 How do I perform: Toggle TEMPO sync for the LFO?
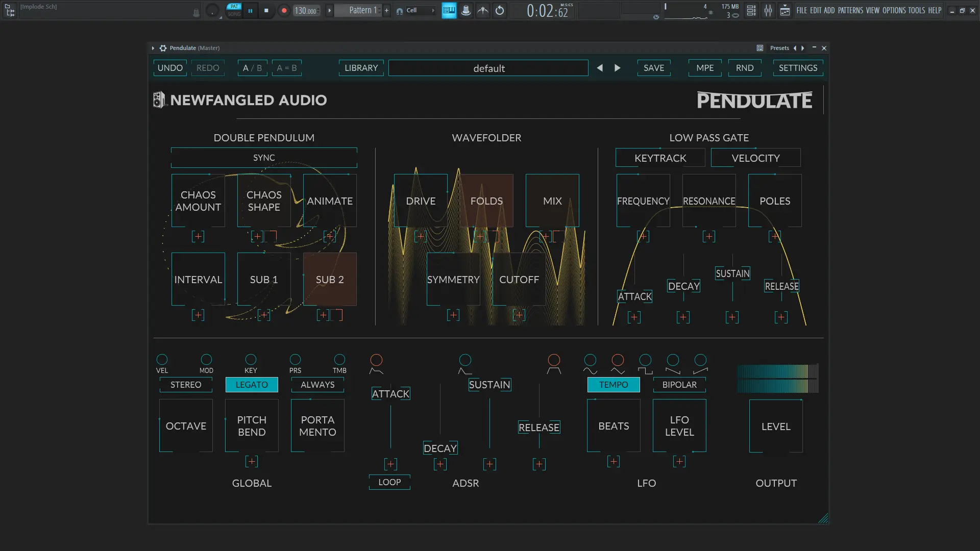point(614,385)
